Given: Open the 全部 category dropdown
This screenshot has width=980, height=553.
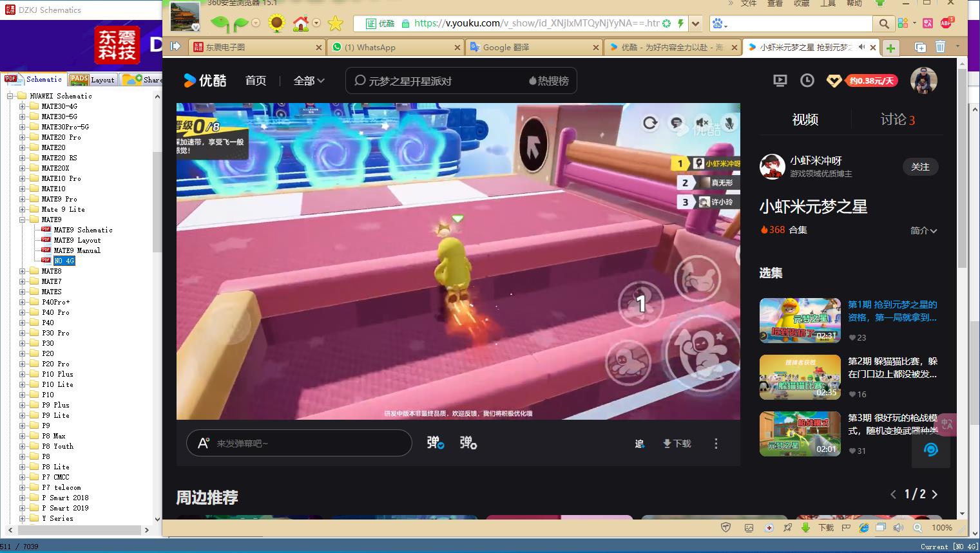Looking at the screenshot, I should (x=309, y=80).
